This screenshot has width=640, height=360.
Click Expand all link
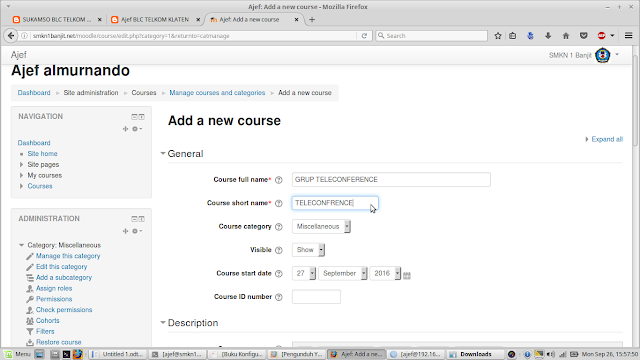click(x=607, y=139)
